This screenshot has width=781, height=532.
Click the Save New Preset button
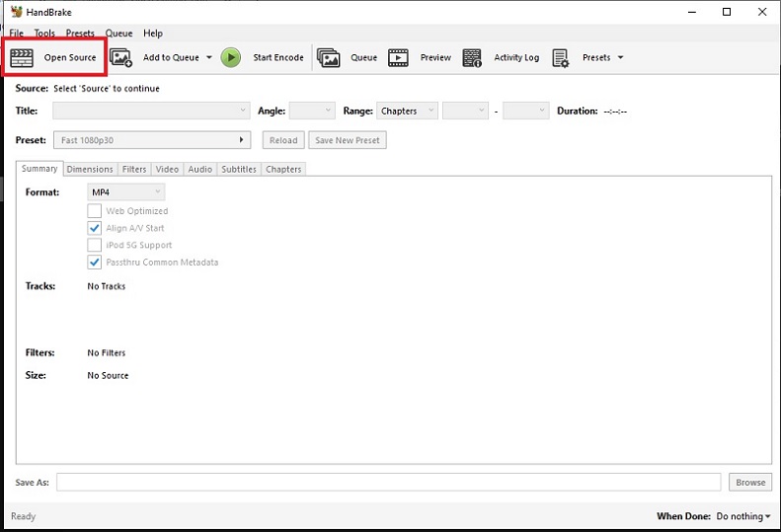(347, 140)
